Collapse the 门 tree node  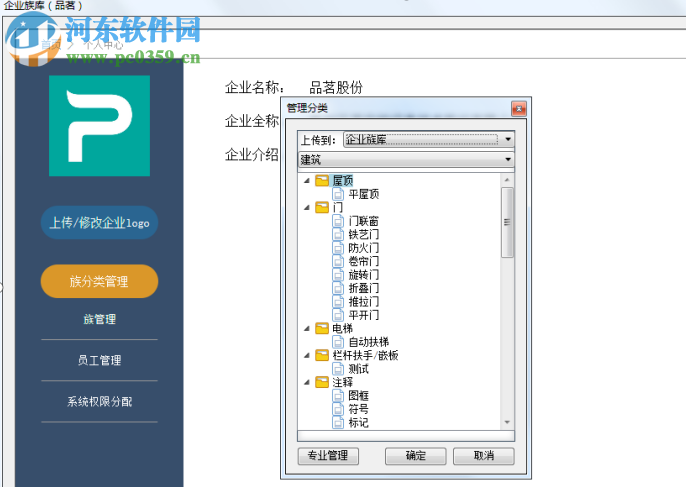(307, 207)
